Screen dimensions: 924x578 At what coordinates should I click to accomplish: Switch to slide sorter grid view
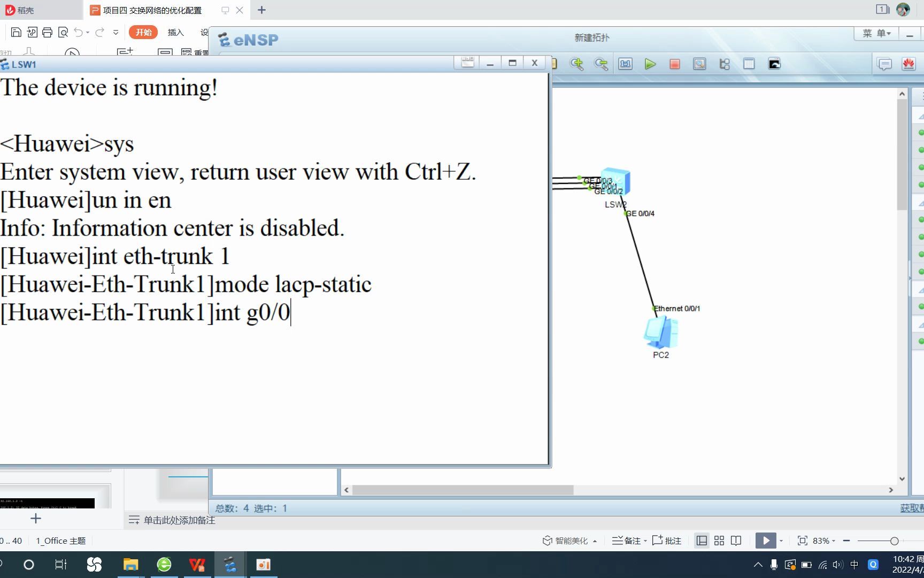(x=719, y=541)
